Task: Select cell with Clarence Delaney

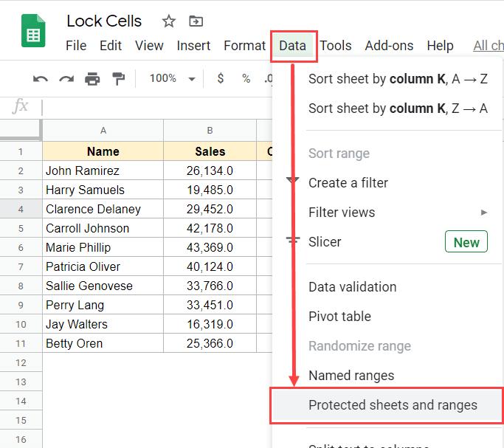Action: coord(103,209)
